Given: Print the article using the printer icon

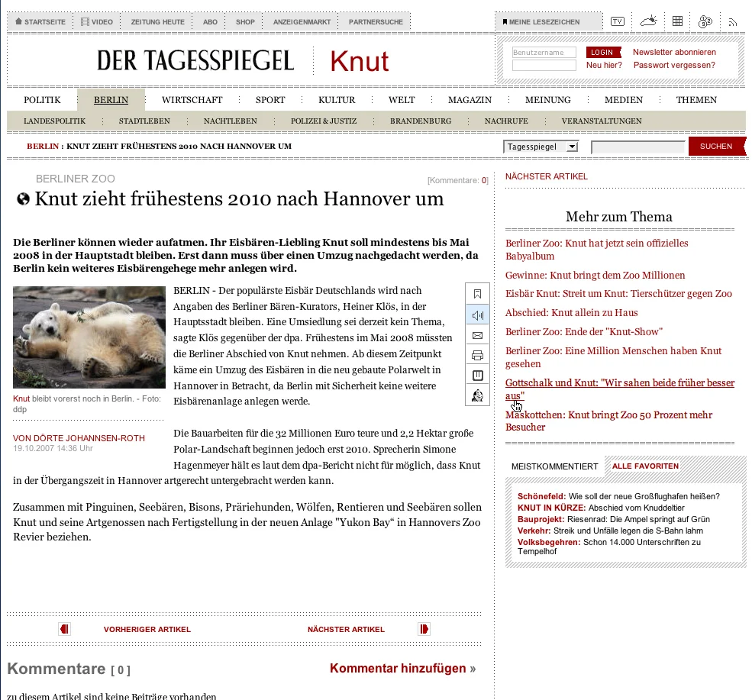Looking at the screenshot, I should pos(477,356).
